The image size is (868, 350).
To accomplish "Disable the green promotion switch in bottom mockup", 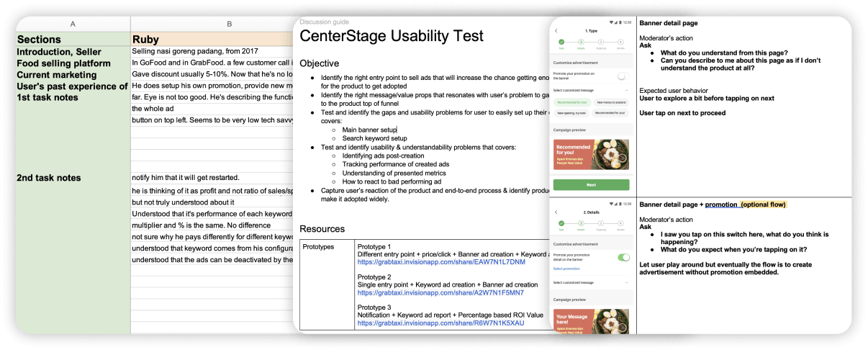I will 623,257.
